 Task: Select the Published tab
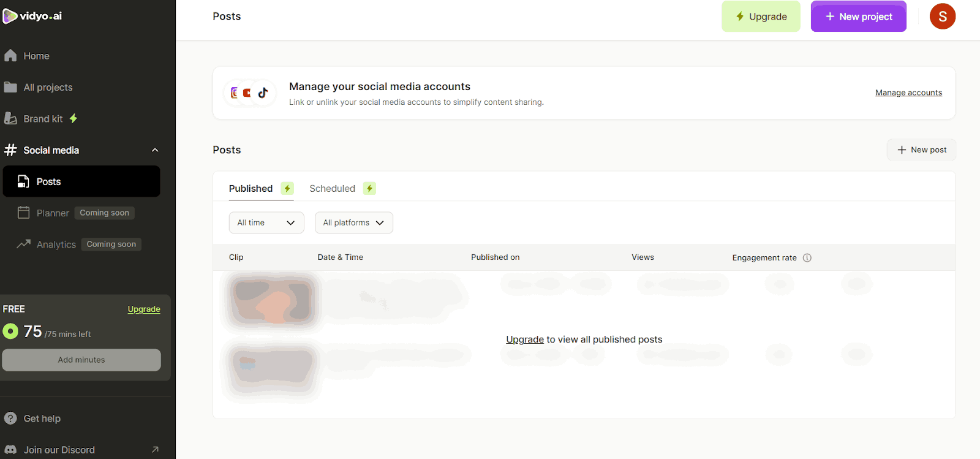[251, 189]
